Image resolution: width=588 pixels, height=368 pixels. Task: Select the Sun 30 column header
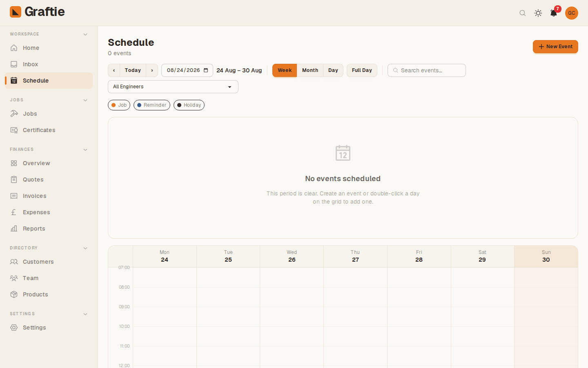tap(546, 256)
